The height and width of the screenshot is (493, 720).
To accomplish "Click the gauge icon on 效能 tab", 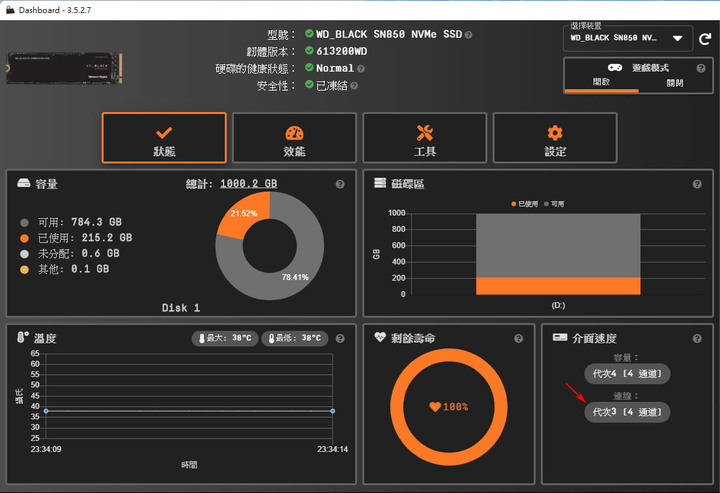I will [x=294, y=133].
